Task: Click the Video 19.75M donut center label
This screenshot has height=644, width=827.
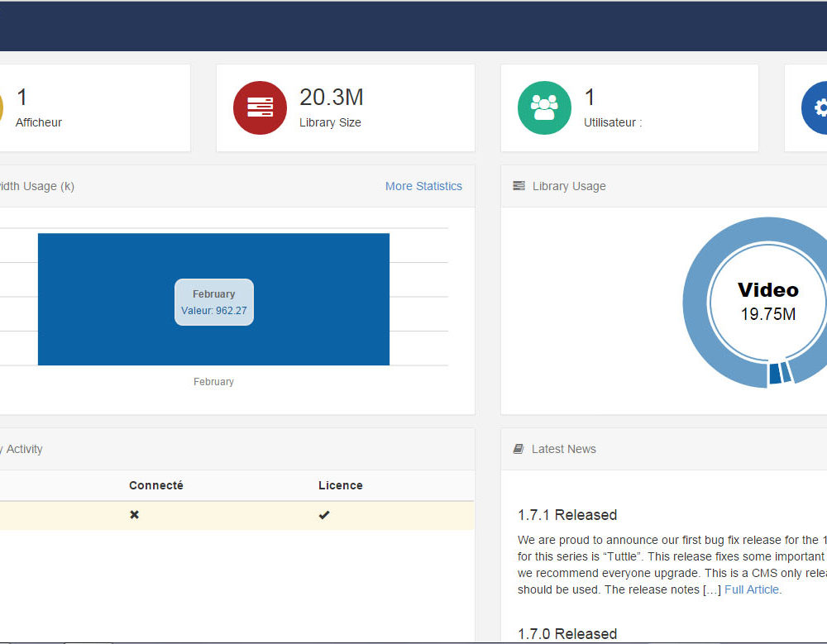Action: [768, 301]
